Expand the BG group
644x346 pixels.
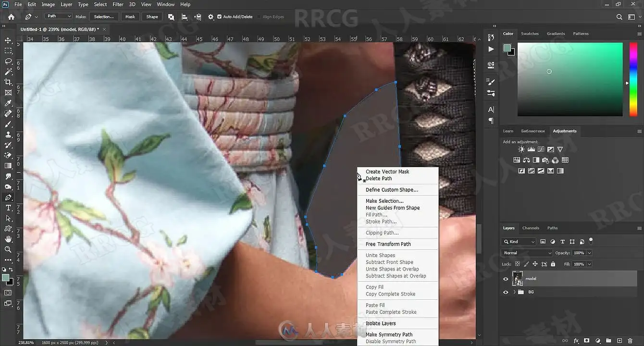[514, 292]
